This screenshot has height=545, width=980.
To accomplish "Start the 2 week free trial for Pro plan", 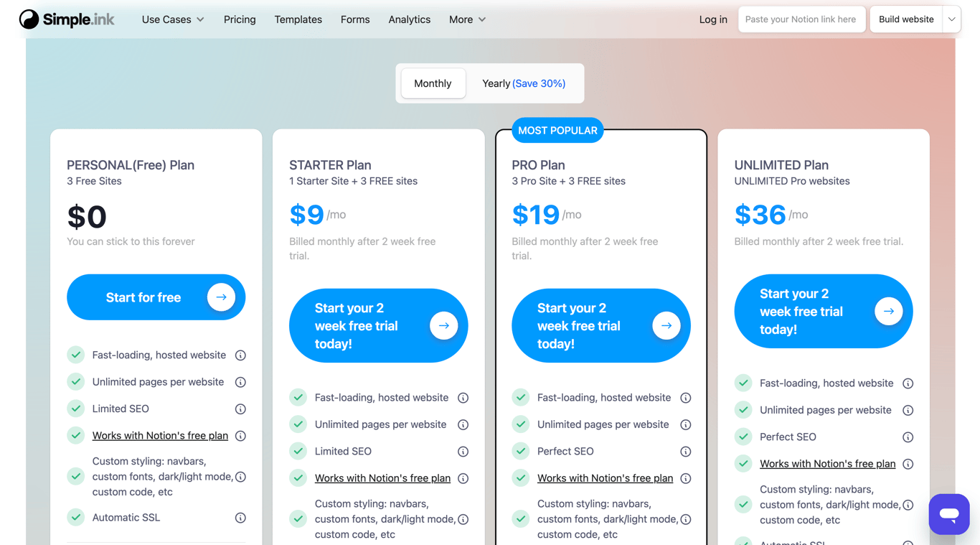I will [600, 326].
